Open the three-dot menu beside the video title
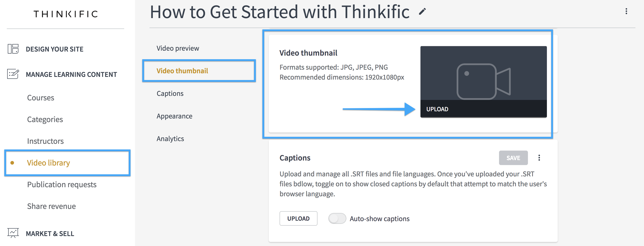The image size is (644, 246). [626, 11]
